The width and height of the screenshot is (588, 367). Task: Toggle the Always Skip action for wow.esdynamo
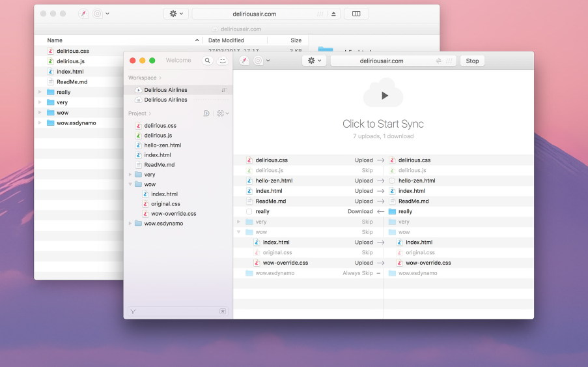pyautogui.click(x=357, y=273)
